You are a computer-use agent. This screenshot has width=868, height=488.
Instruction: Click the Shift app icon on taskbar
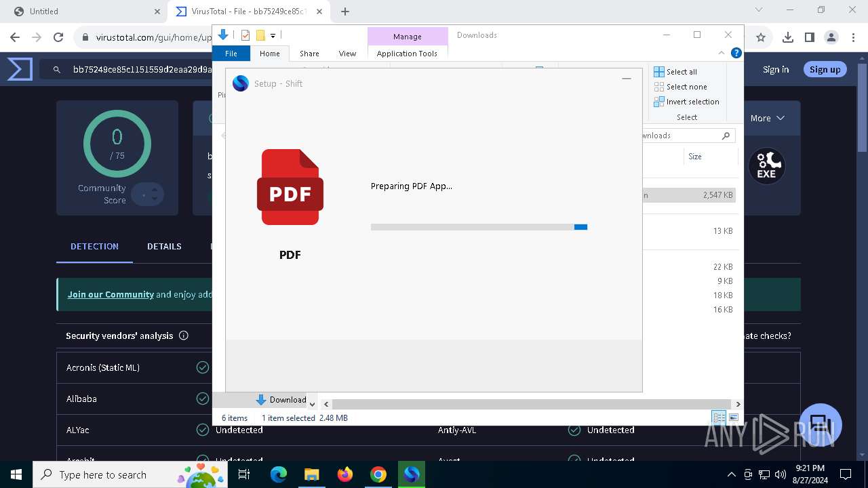(412, 474)
